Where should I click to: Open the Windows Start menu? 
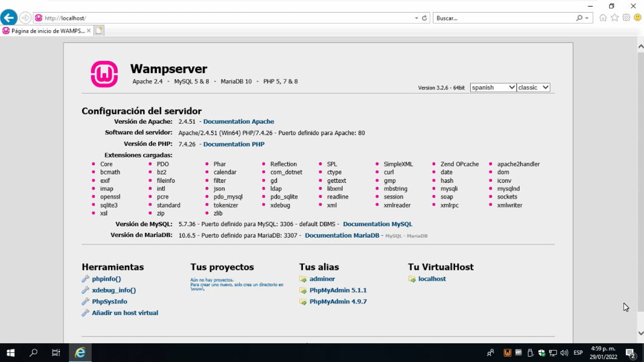point(11,352)
